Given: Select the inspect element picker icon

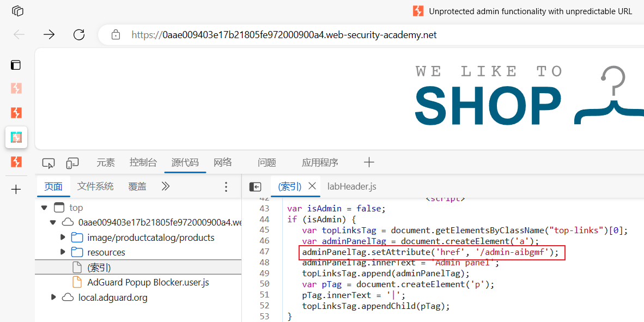Looking at the screenshot, I should [48, 163].
